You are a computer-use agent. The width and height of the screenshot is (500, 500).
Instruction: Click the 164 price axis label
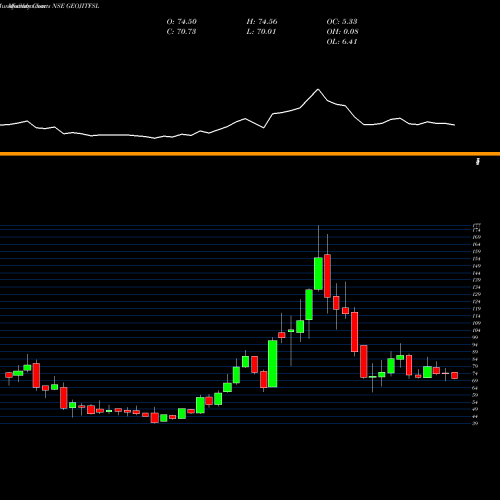click(x=476, y=244)
